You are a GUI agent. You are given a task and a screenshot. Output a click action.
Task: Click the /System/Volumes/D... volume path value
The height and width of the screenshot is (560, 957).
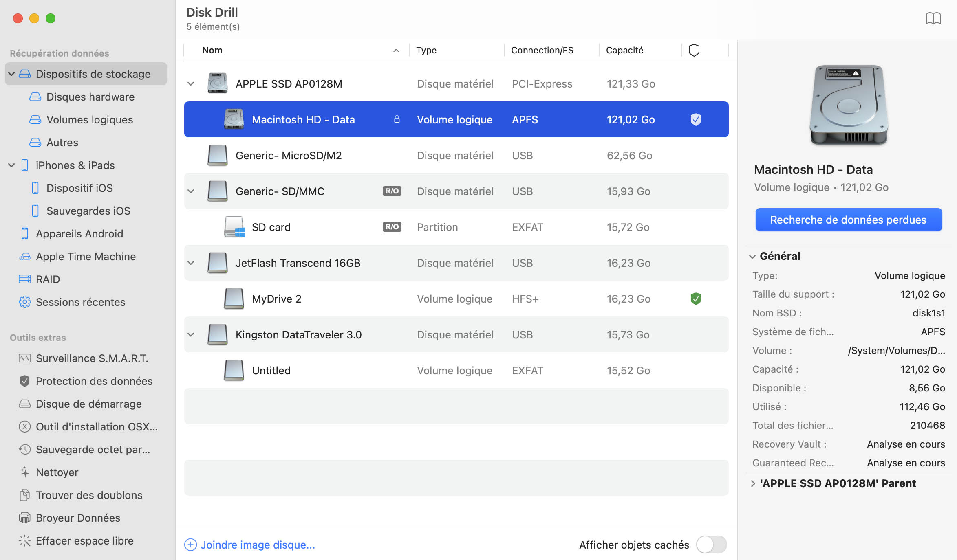coord(896,350)
